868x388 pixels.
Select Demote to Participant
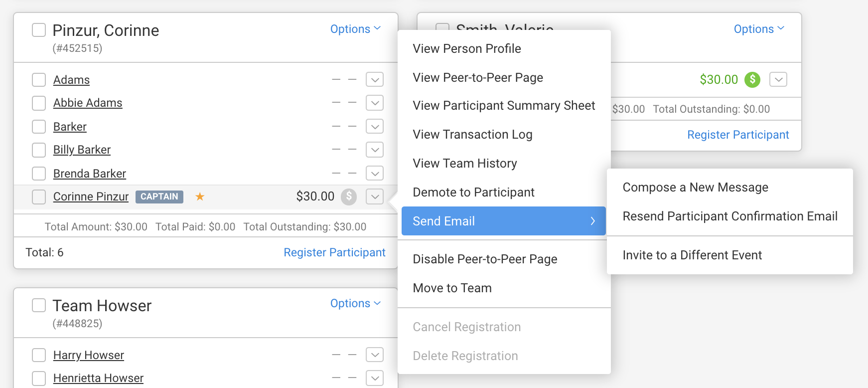tap(473, 193)
